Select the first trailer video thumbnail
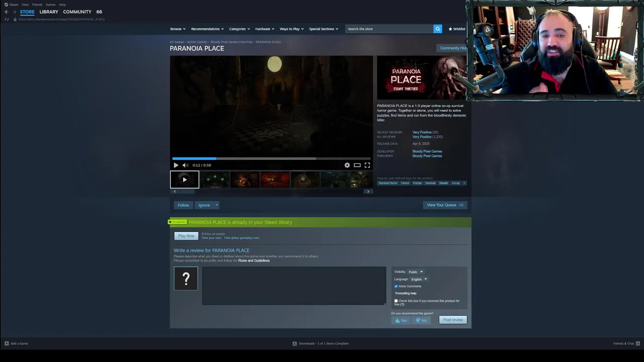The image size is (644, 362). (x=185, y=179)
